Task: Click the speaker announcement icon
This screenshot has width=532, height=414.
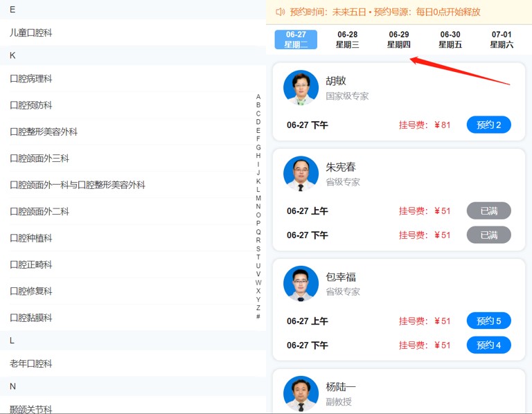Action: (281, 12)
